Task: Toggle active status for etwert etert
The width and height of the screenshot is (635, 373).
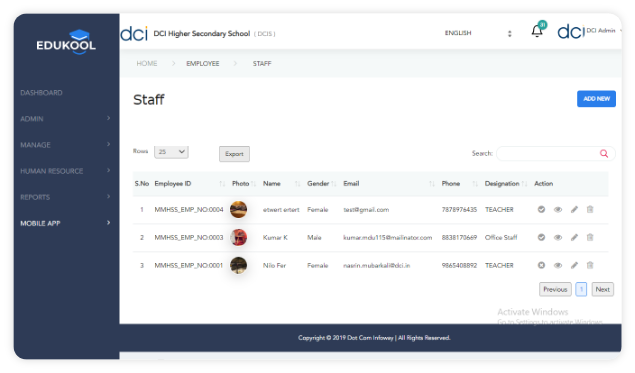Action: (541, 209)
